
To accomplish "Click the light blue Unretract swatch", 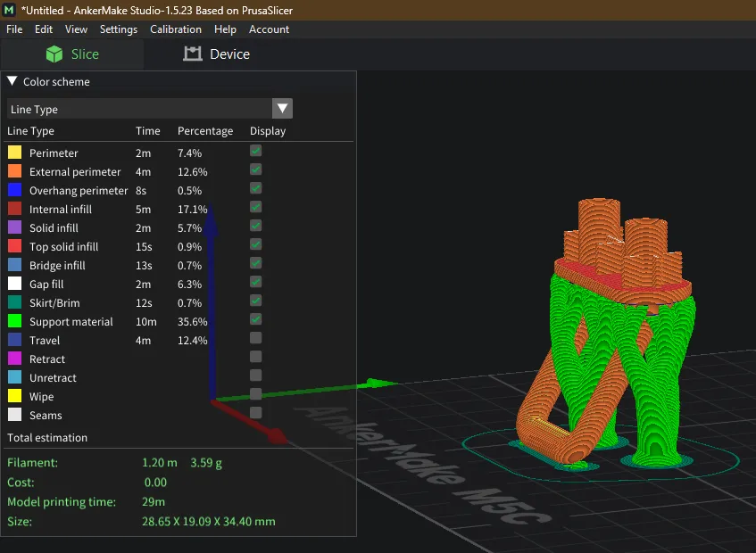I will (x=15, y=377).
